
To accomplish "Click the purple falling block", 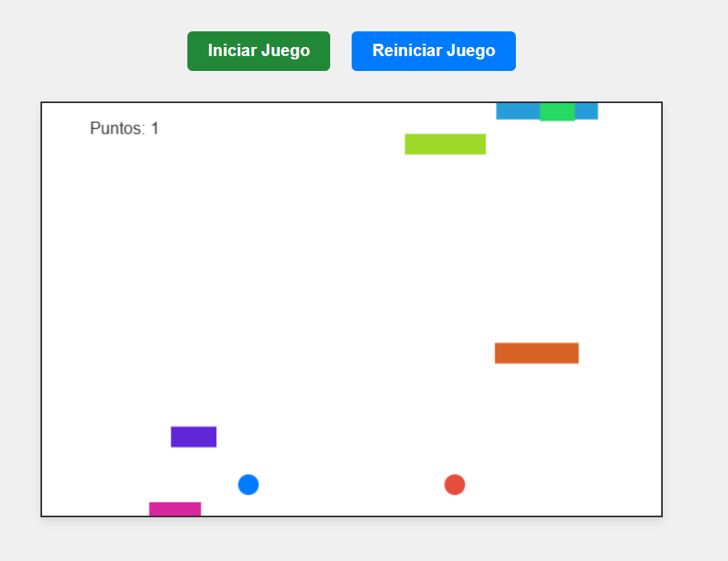I will pos(193,437).
